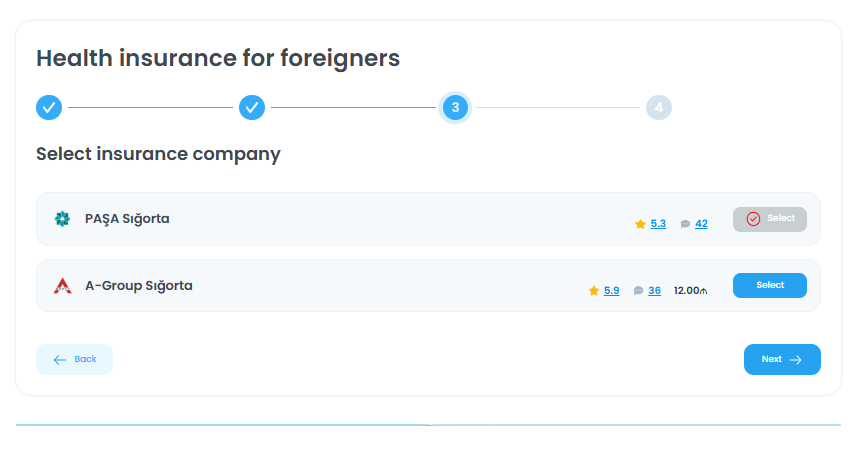The image size is (866, 467).
Task: Click the star icon beside rating 5.3
Action: (x=640, y=224)
